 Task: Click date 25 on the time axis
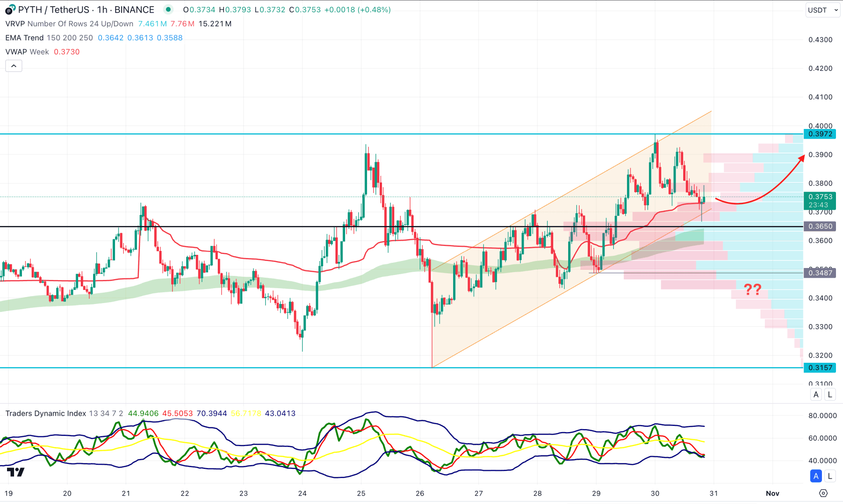tap(361, 493)
